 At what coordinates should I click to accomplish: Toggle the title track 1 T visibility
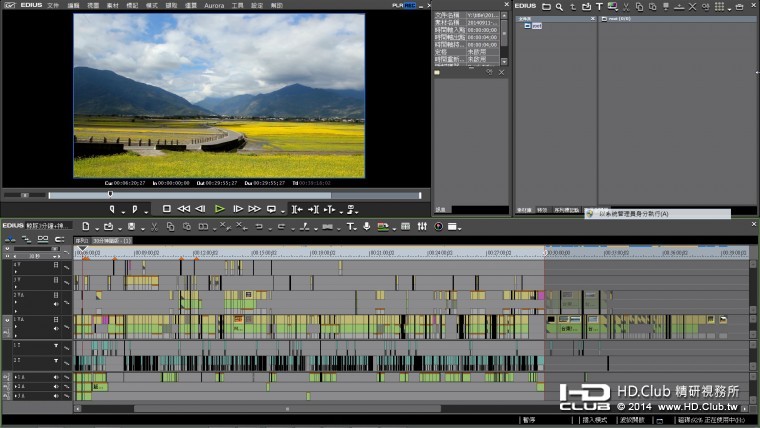[x=56, y=346]
